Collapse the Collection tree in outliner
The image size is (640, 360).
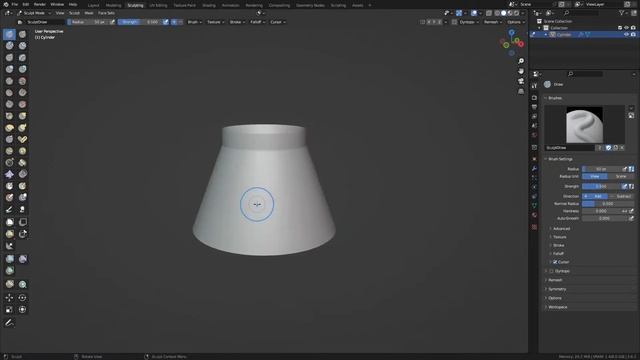(539, 28)
